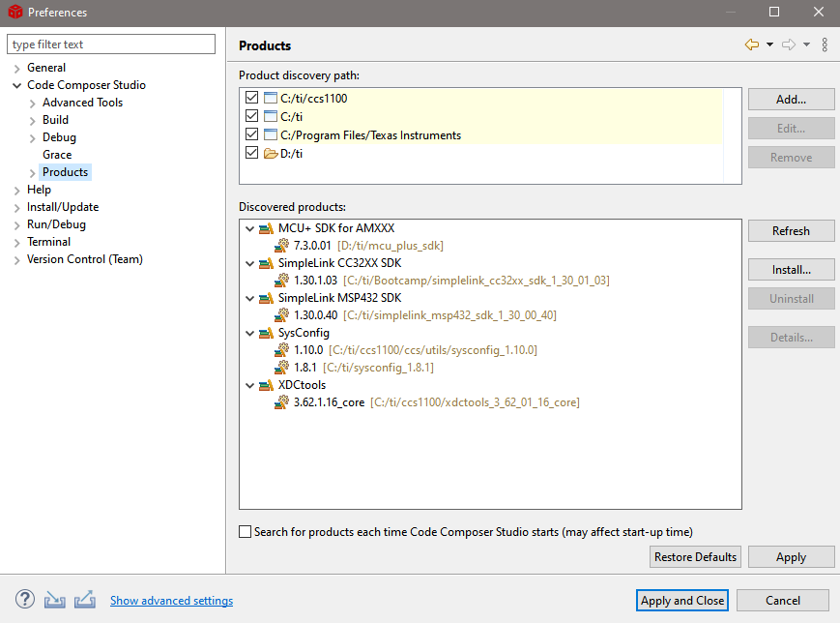
Task: Uncheck the C:/ti/ccs1100 discovery path
Action: tap(252, 99)
